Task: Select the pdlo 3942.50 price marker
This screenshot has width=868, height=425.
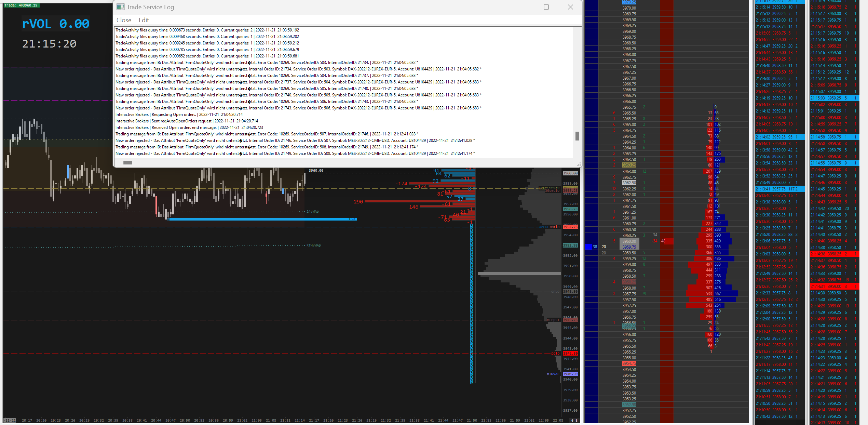Action: (x=570, y=354)
